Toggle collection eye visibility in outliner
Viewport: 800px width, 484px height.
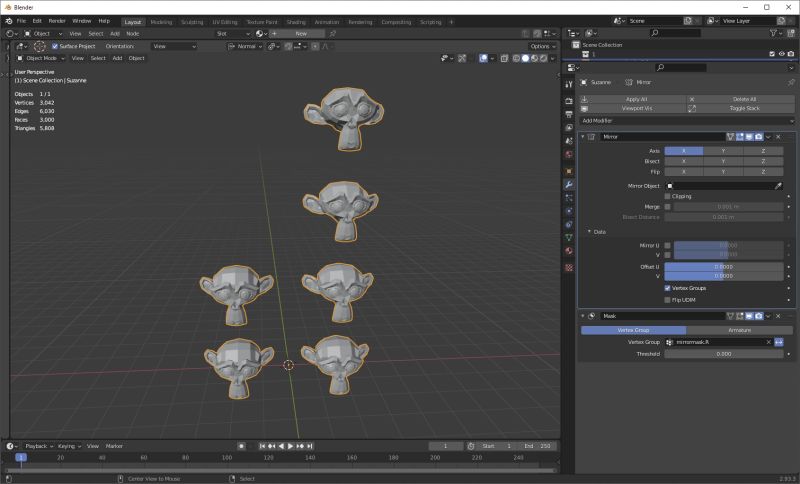coord(781,54)
